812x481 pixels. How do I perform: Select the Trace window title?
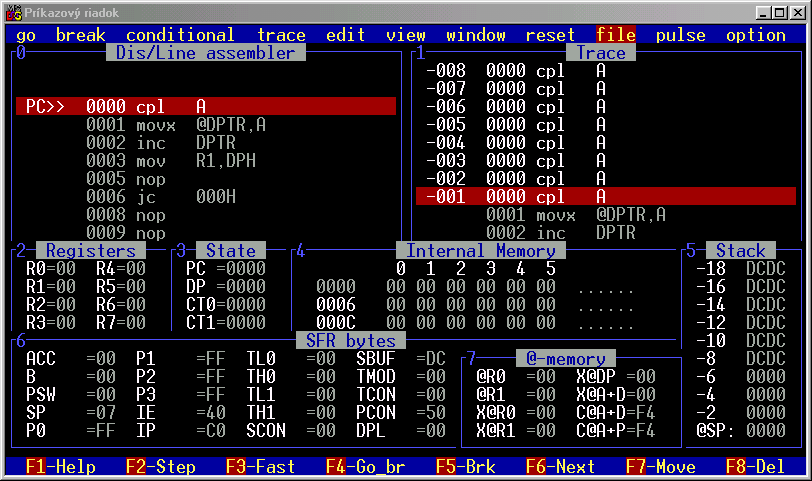pyautogui.click(x=601, y=53)
